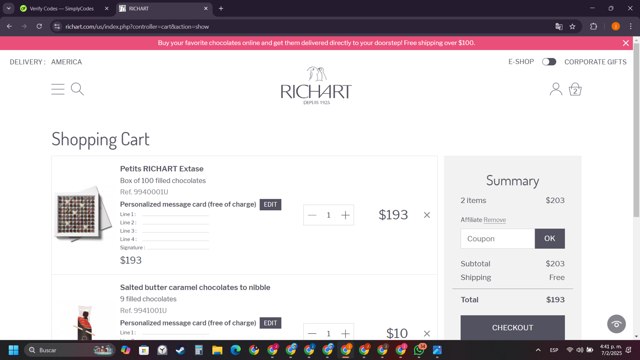Decrease quantity of Salted butter caramel chocolates
640x360 pixels.
click(x=312, y=333)
